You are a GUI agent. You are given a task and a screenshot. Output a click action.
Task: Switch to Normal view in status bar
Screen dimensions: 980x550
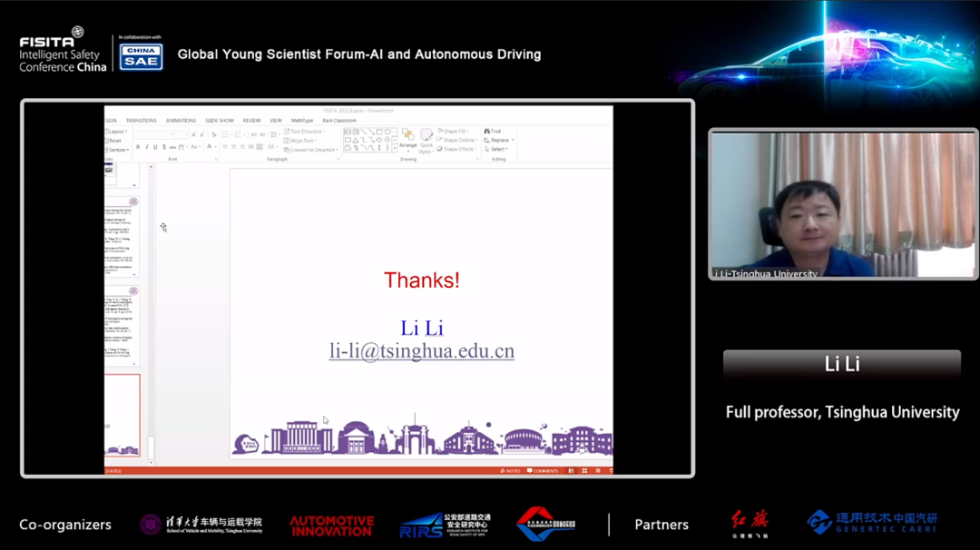tap(572, 471)
